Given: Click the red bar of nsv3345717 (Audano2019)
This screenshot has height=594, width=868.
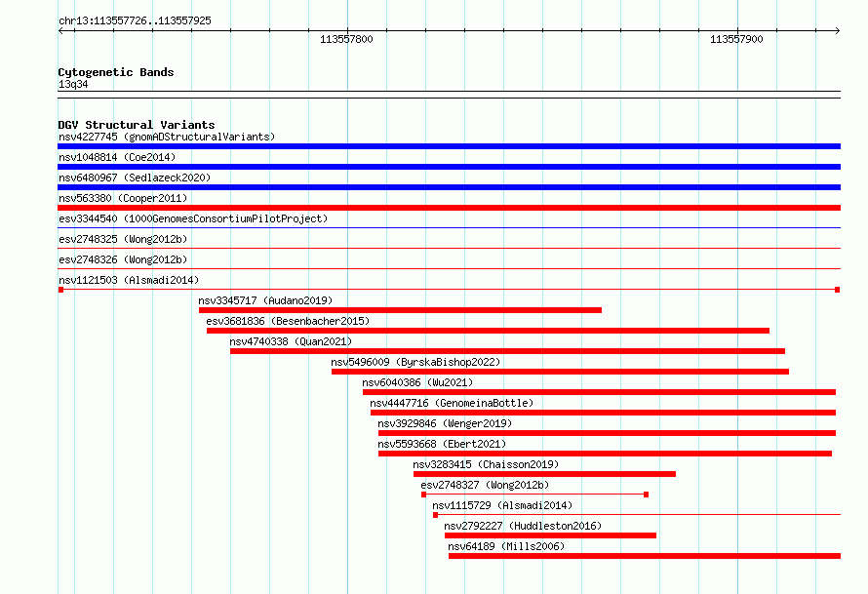Looking at the screenshot, I should [400, 310].
